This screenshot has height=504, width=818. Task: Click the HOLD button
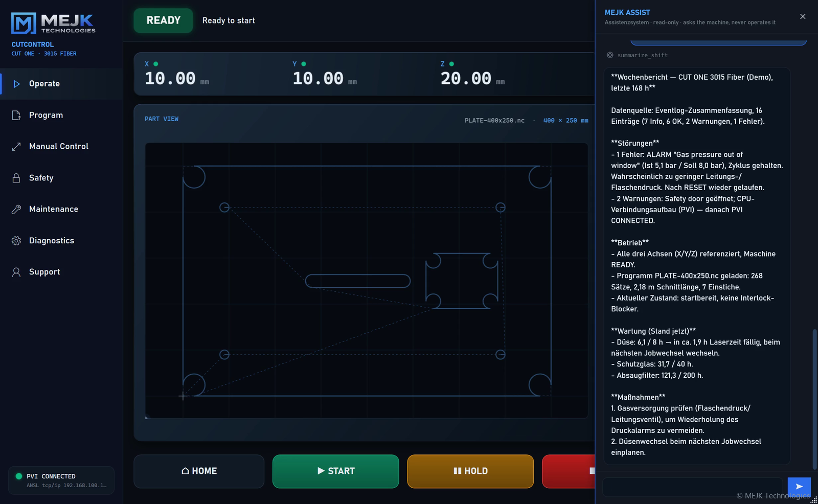coord(470,471)
